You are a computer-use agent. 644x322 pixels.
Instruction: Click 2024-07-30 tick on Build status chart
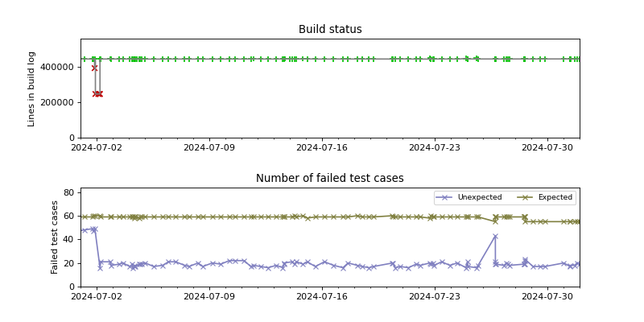tap(547, 147)
